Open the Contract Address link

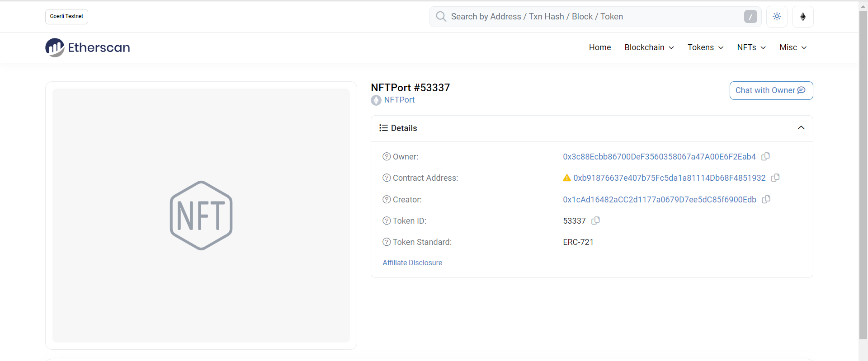pyautogui.click(x=670, y=178)
